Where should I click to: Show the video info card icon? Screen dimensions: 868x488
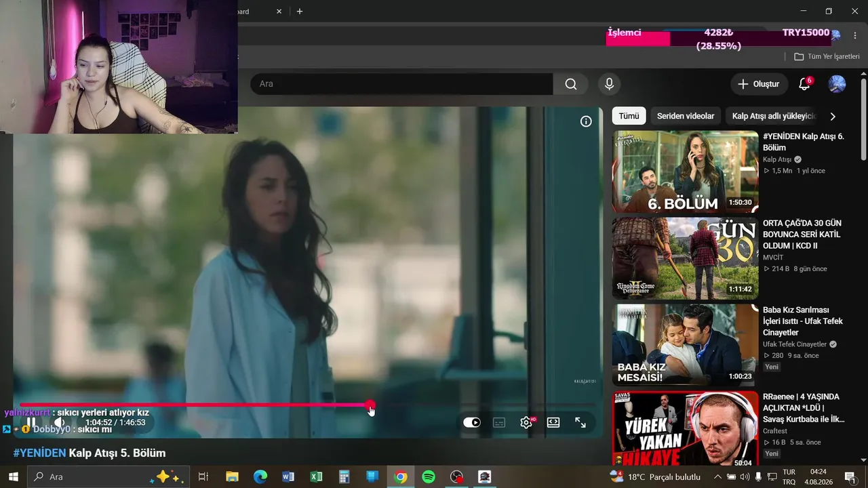pos(586,121)
